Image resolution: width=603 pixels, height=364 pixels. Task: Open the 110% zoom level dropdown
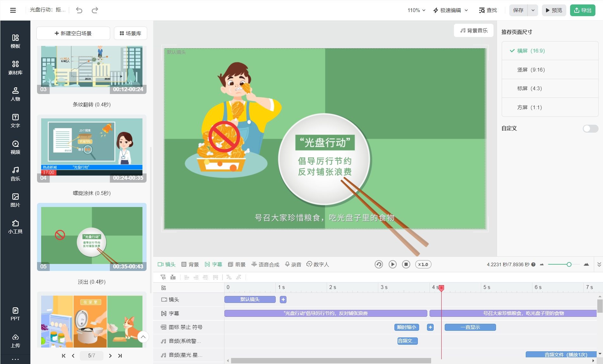tap(416, 10)
